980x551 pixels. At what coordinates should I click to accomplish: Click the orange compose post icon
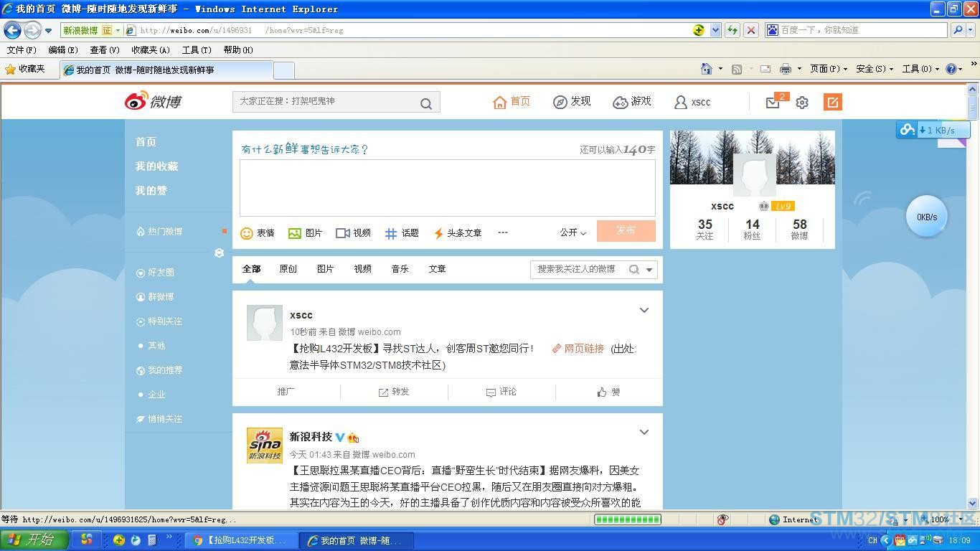(832, 102)
